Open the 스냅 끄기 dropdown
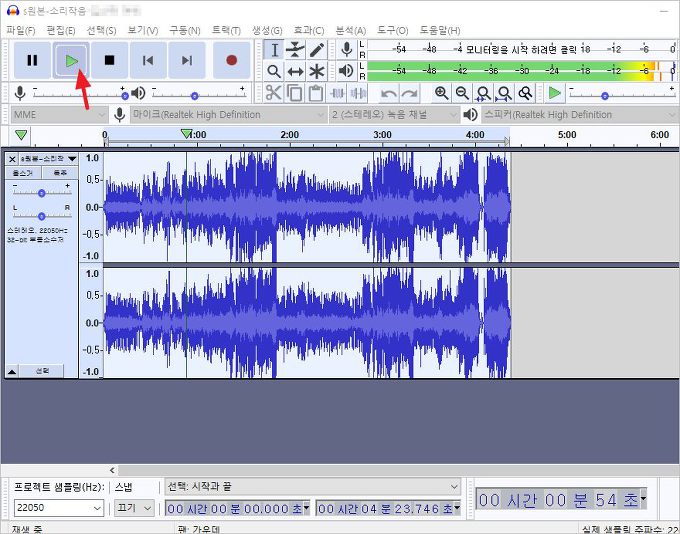Viewport: 680px width, 534px height. pyautogui.click(x=134, y=508)
